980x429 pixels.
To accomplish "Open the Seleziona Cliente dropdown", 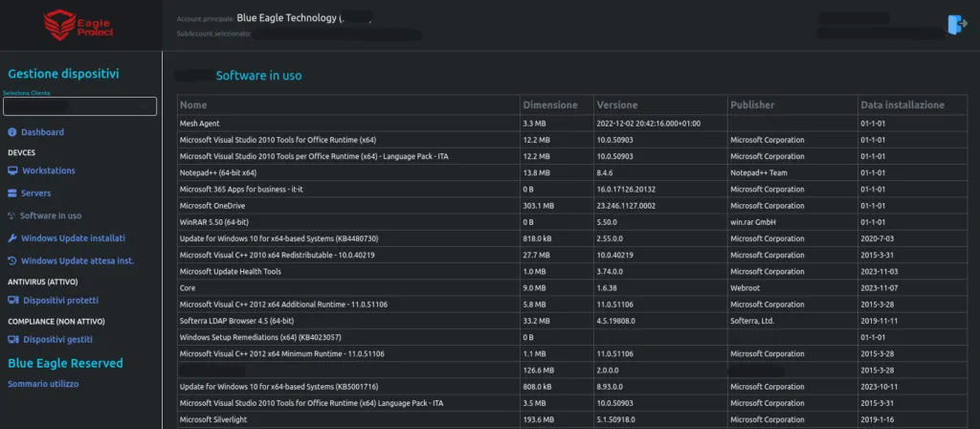I will [80, 106].
